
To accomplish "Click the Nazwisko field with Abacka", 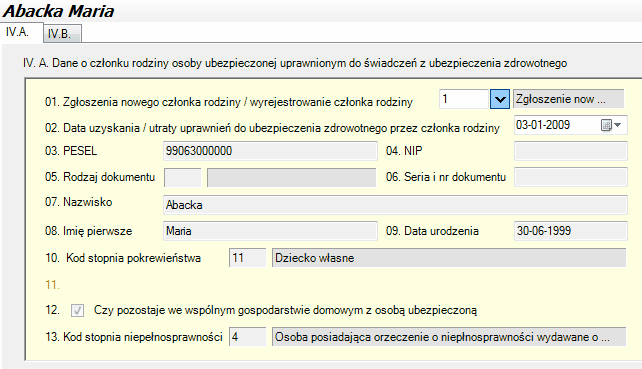I will click(x=395, y=205).
